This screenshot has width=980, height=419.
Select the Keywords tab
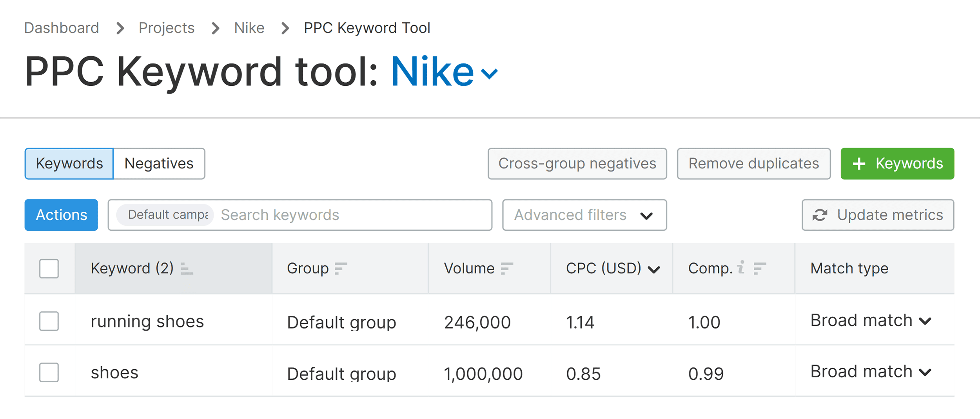tap(69, 164)
